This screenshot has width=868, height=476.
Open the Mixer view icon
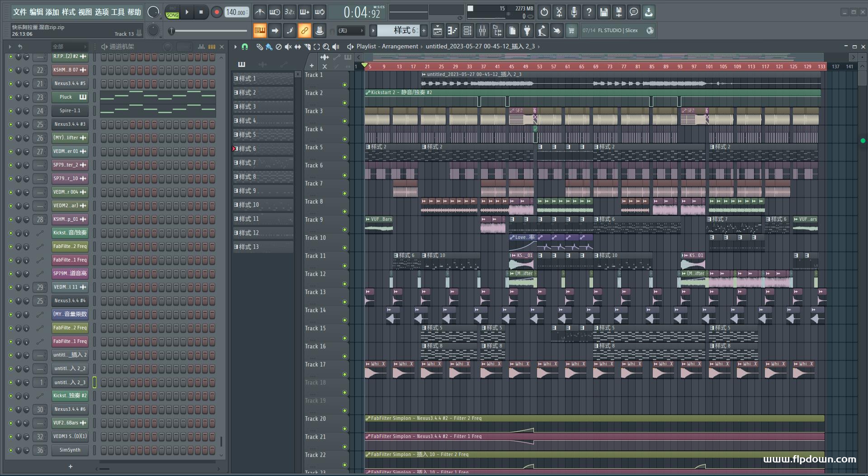point(482,31)
